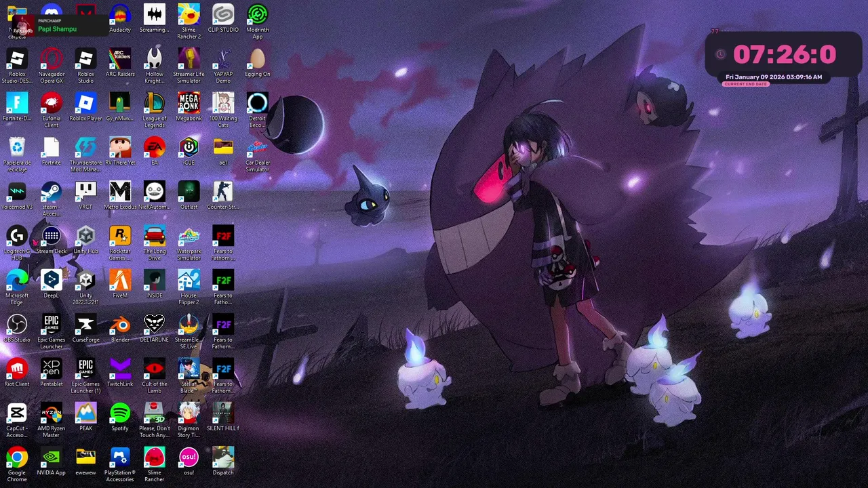Viewport: 868px width, 488px height.
Task: Open the Outlast shortcut
Action: (x=189, y=191)
